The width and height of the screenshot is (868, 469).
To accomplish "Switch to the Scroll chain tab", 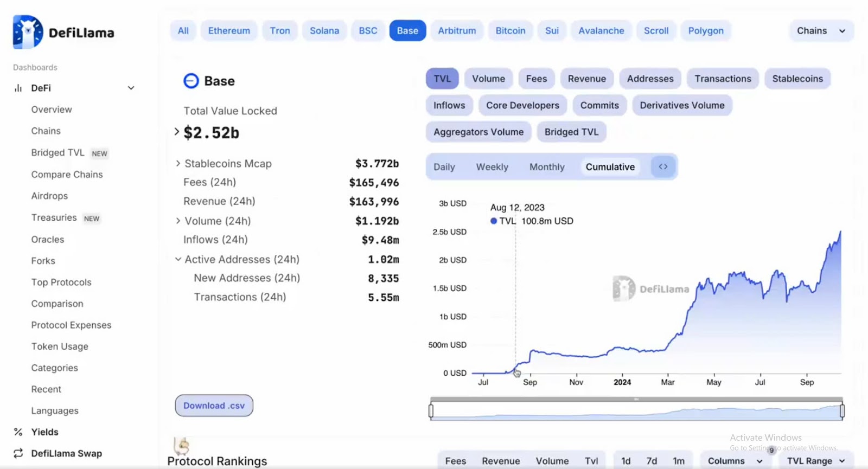I will (x=656, y=31).
